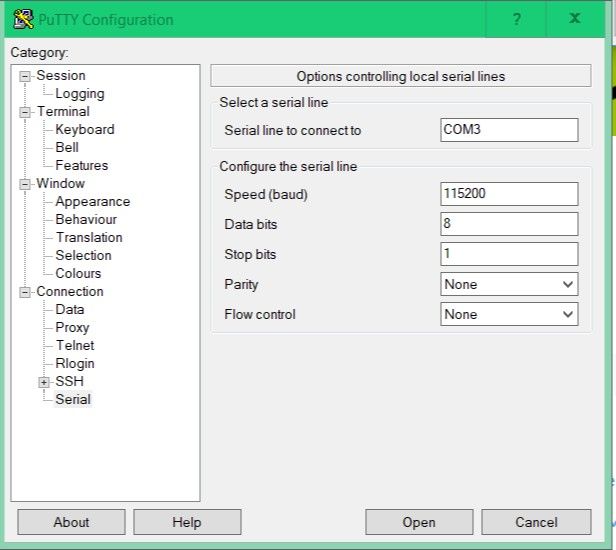Expand the SSH tree node
616x550 pixels.
(x=44, y=382)
